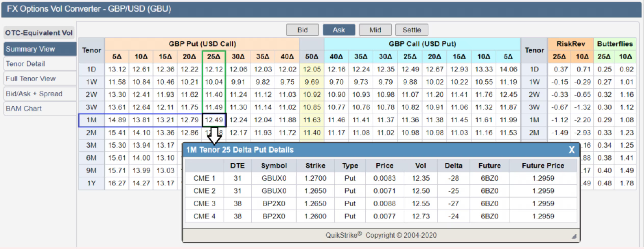
Task: Click the 3W 25Δ call value 10.82
Action: [x=410, y=107]
